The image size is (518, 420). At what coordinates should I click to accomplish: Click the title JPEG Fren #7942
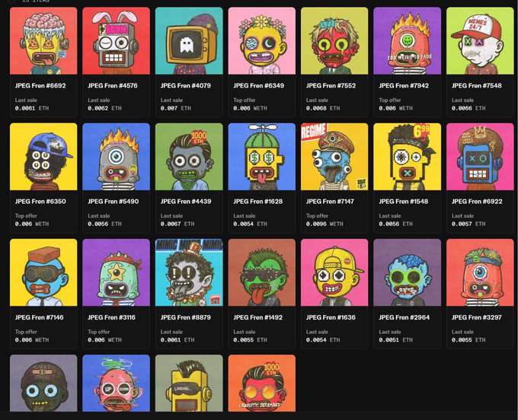click(404, 86)
